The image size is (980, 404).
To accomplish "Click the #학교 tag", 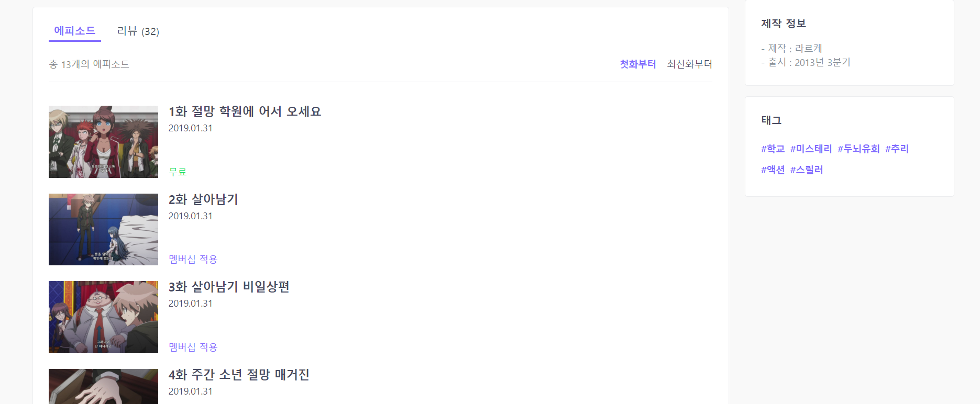I will 773,149.
